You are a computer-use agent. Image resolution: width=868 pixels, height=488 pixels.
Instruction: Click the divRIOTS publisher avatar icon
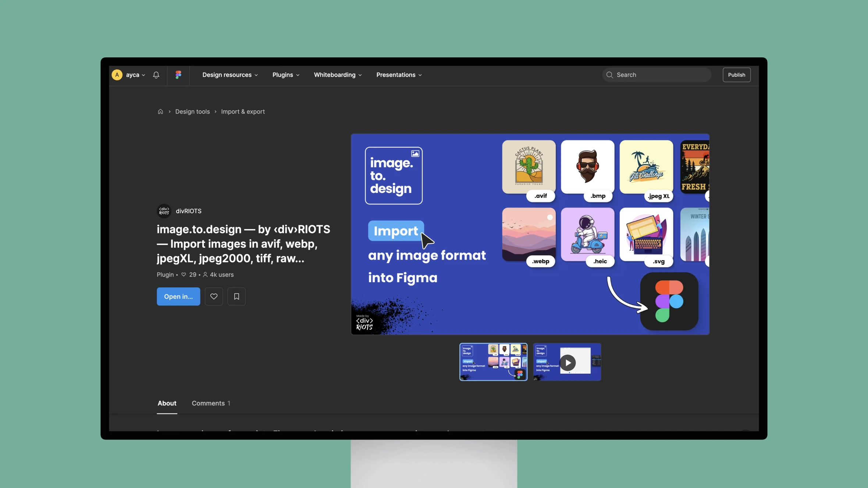point(163,212)
